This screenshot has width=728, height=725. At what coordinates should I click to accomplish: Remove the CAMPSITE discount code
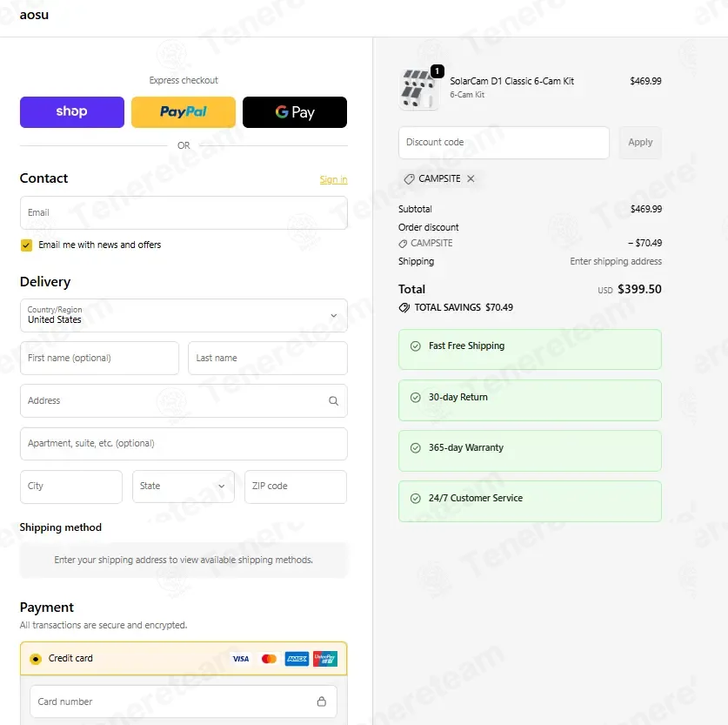[471, 178]
